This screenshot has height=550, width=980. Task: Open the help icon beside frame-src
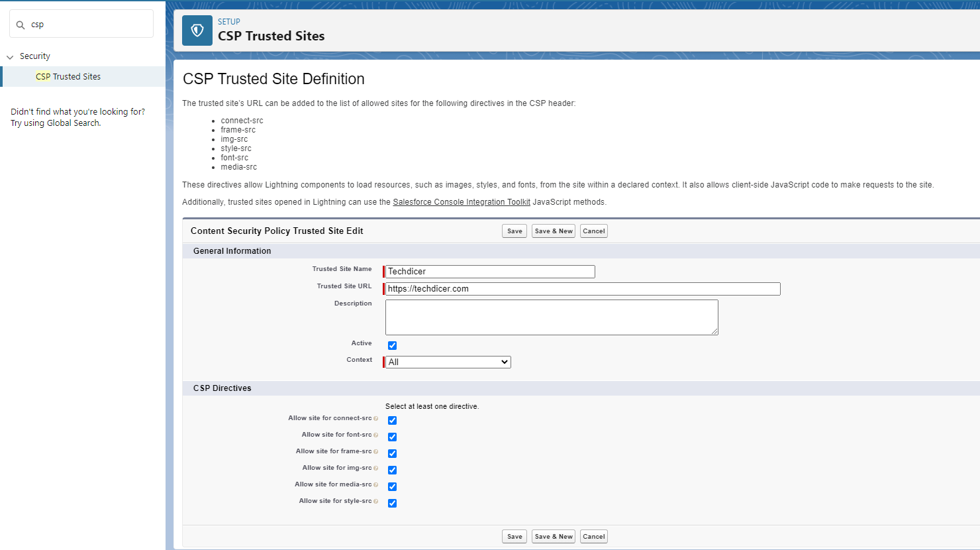click(x=376, y=451)
